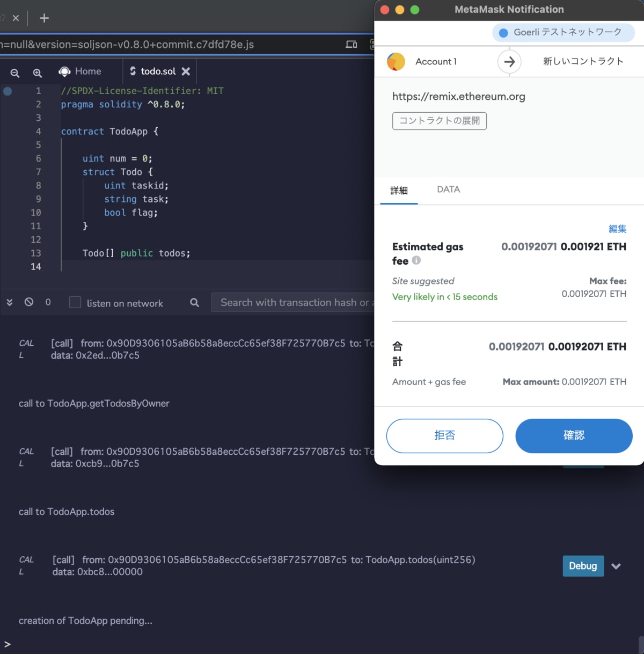Expand the TodoApp.todos call details chevron
Viewport: 644px width, 654px height.
point(616,566)
